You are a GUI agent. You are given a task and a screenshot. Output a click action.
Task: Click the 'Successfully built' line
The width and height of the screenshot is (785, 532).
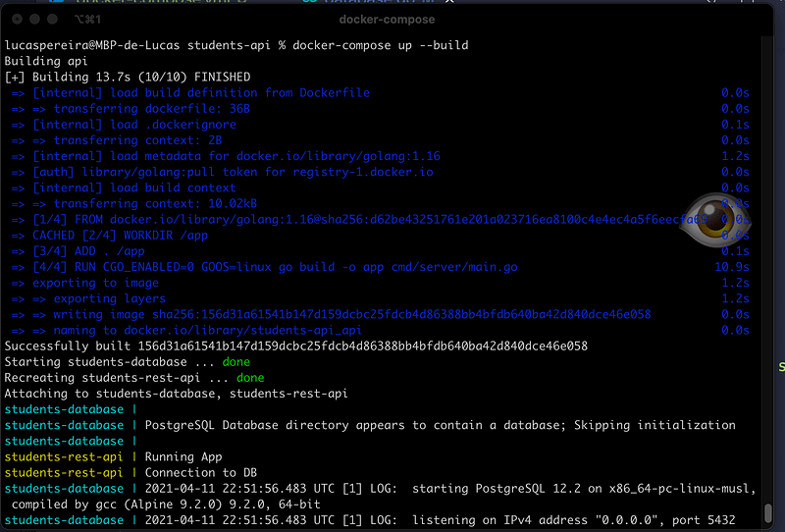296,346
